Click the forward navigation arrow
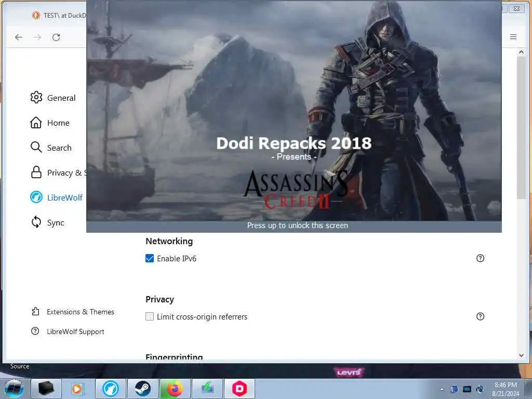 pyautogui.click(x=37, y=37)
